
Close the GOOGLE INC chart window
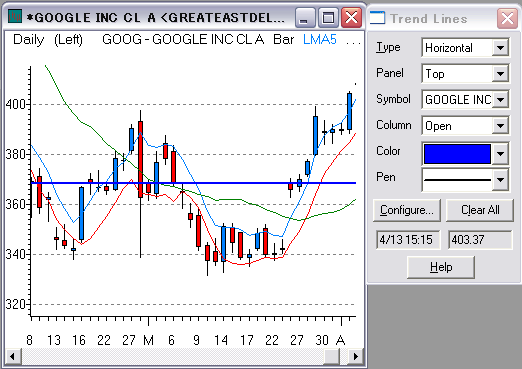tap(351, 17)
